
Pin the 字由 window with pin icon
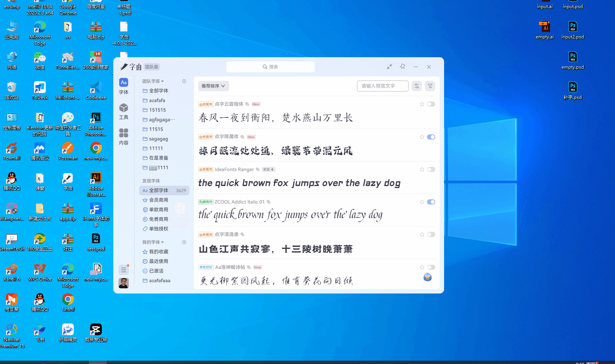[403, 66]
